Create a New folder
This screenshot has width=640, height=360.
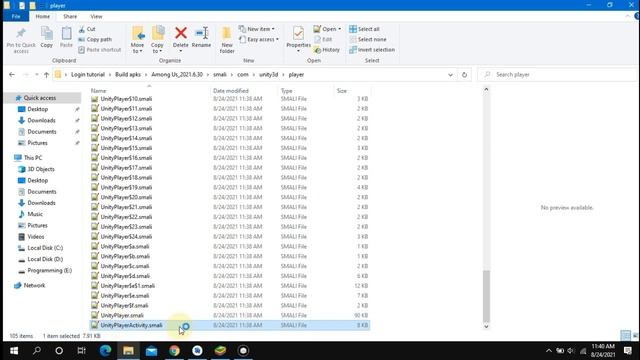[227, 40]
